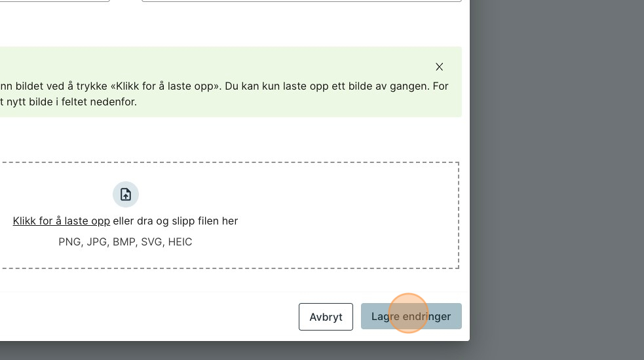
Task: Click the BMP format label
Action: point(124,242)
